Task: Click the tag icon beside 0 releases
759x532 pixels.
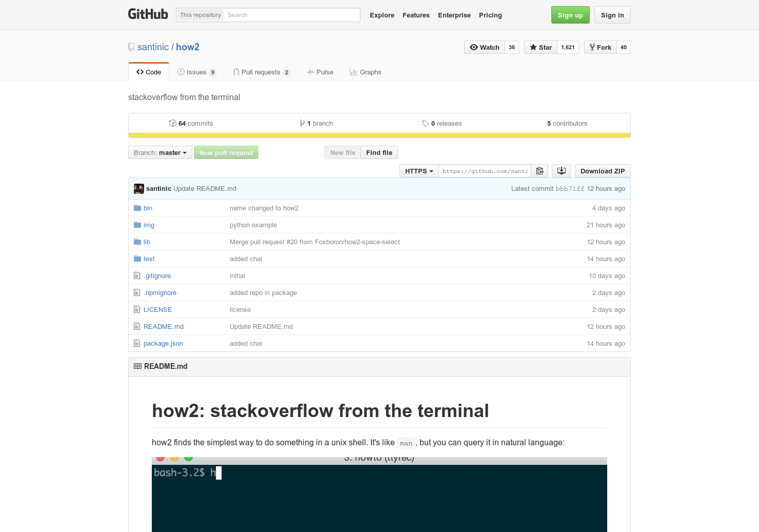Action: point(425,123)
